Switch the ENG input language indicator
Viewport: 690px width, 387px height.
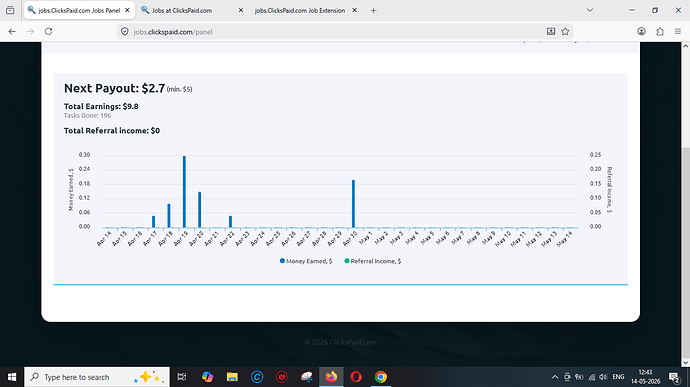click(x=618, y=377)
